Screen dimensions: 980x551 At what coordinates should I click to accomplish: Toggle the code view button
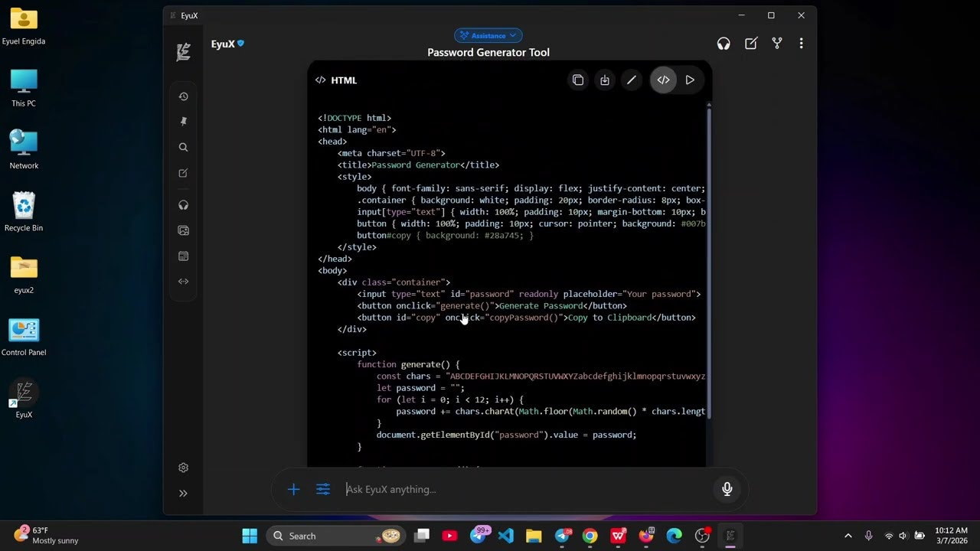click(x=663, y=80)
